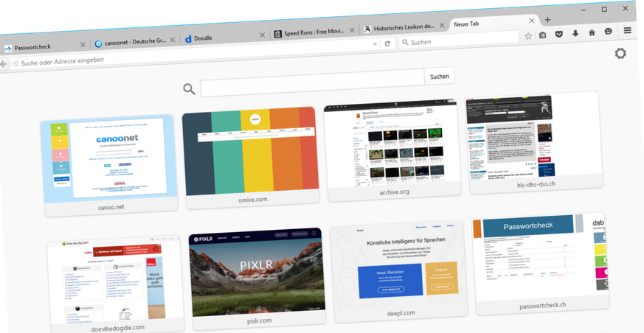Click the magnifier icon beside page search box
This screenshot has height=333, width=644.
click(x=189, y=89)
